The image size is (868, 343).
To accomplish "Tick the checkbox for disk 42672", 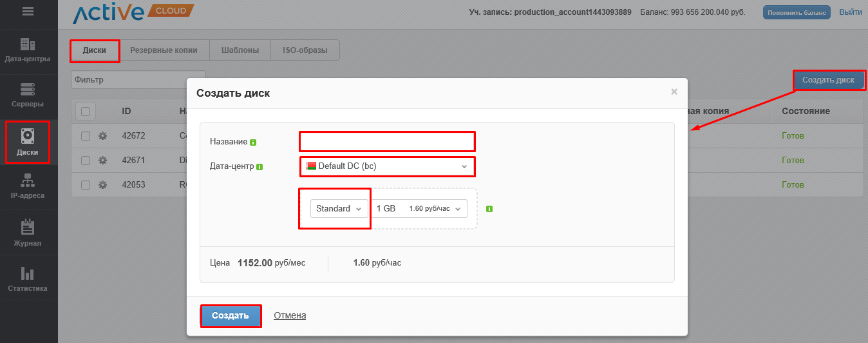I will tap(86, 136).
